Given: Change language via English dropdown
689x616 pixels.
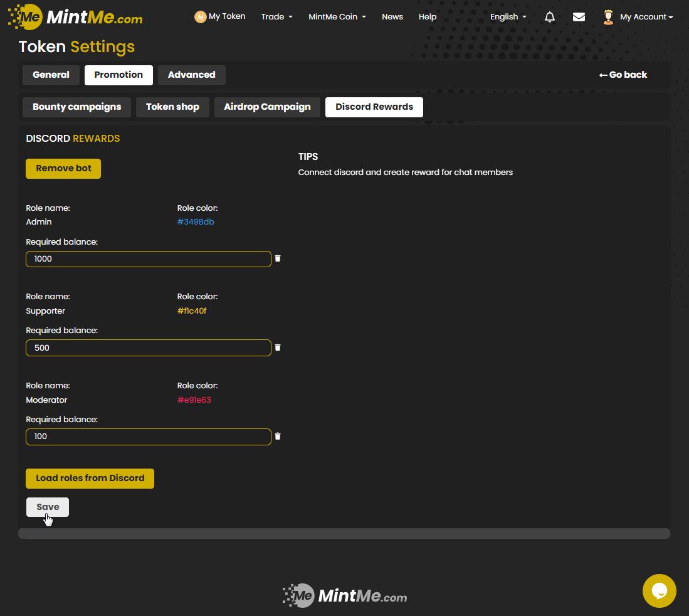Looking at the screenshot, I should point(508,17).
